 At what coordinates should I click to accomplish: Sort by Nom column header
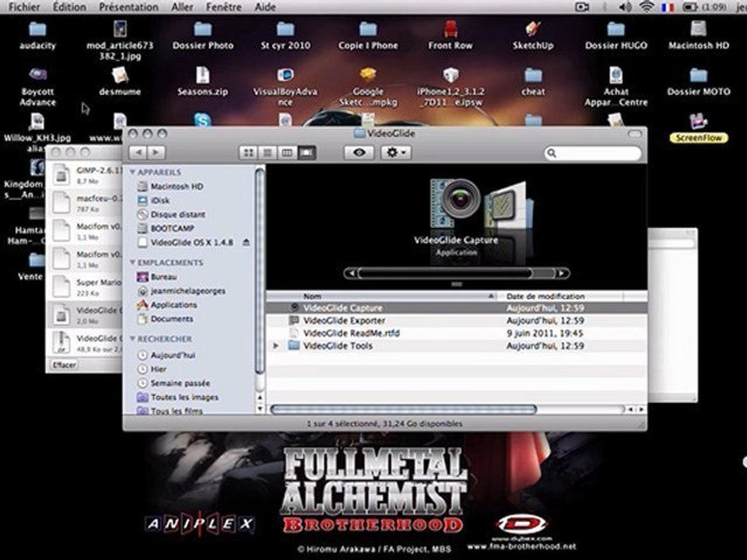pos(381,296)
